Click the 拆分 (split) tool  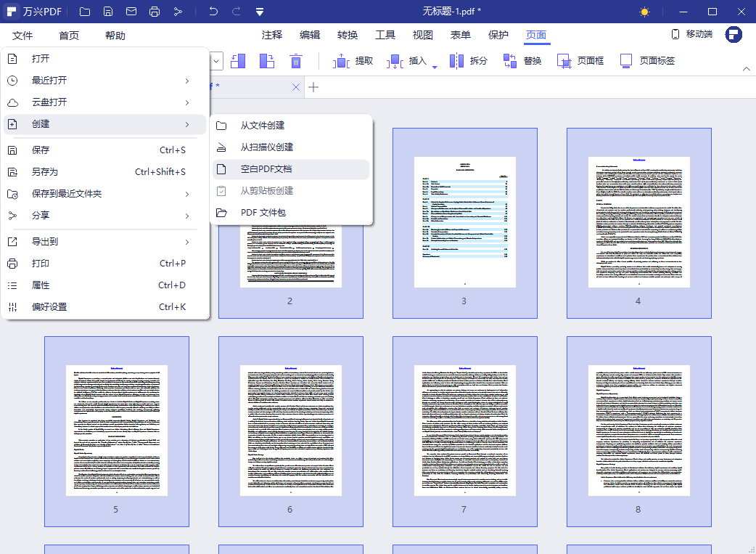[468, 61]
